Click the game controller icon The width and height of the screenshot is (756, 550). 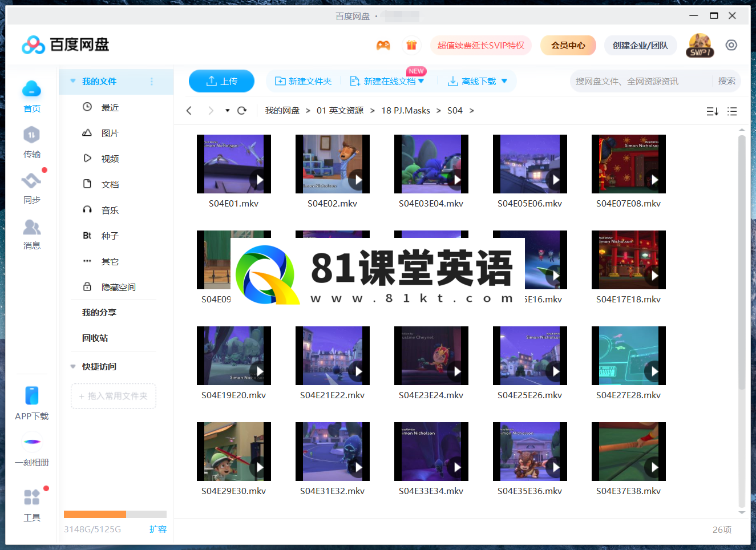click(x=383, y=45)
